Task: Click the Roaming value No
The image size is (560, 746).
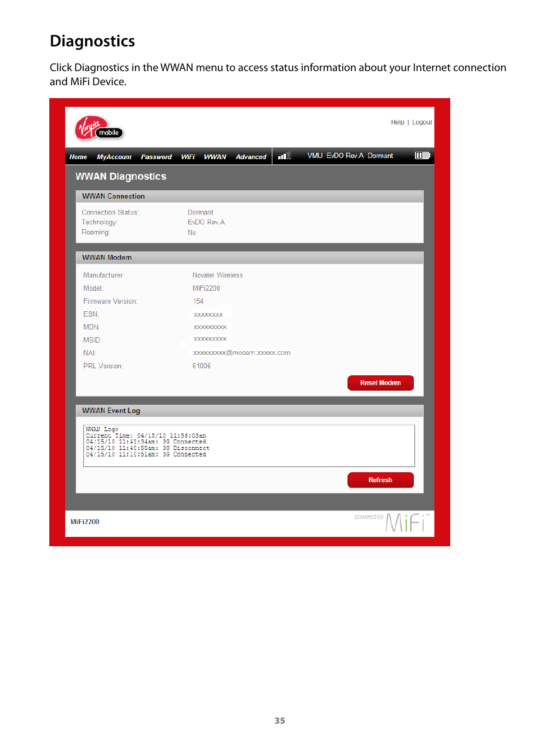Action: [x=192, y=233]
